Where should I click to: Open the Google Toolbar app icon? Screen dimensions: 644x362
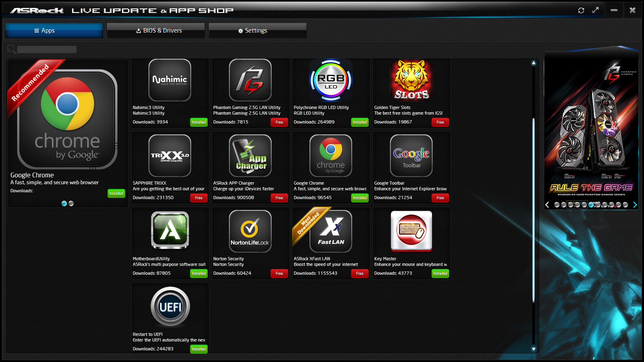(411, 155)
